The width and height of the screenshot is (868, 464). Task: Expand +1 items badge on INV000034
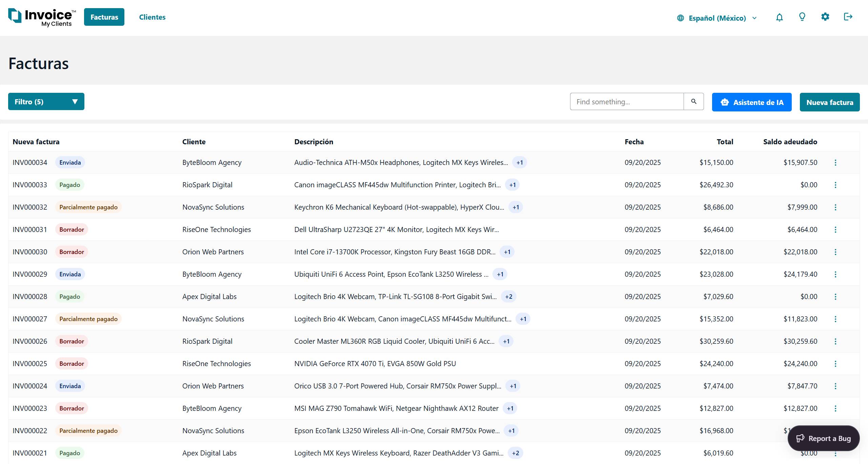[x=519, y=163]
